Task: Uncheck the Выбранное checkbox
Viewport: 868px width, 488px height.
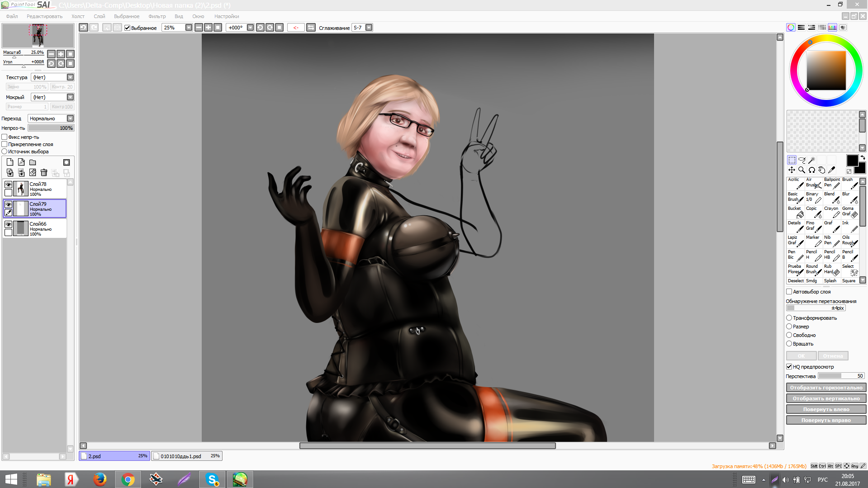Action: pos(128,28)
